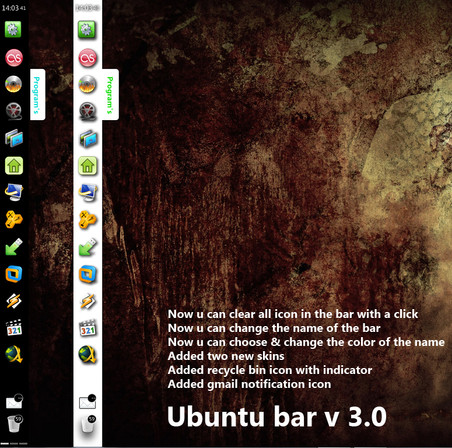Launch VMware from the white bar

(88, 275)
